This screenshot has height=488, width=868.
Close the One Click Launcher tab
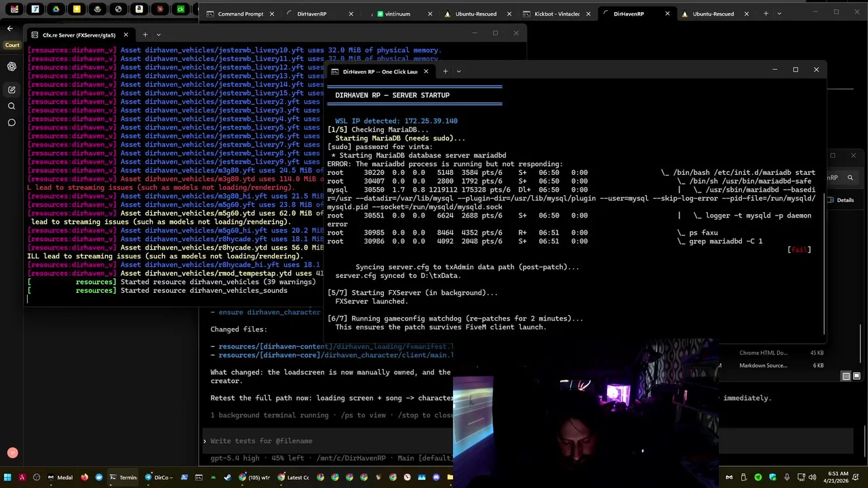[426, 71]
